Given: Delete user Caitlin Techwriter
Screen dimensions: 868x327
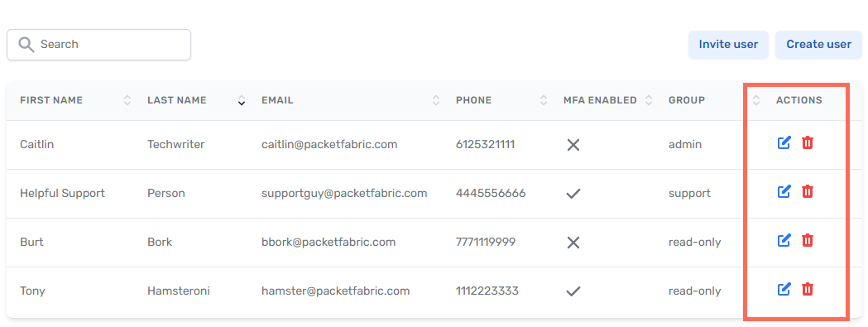Looking at the screenshot, I should coord(808,143).
